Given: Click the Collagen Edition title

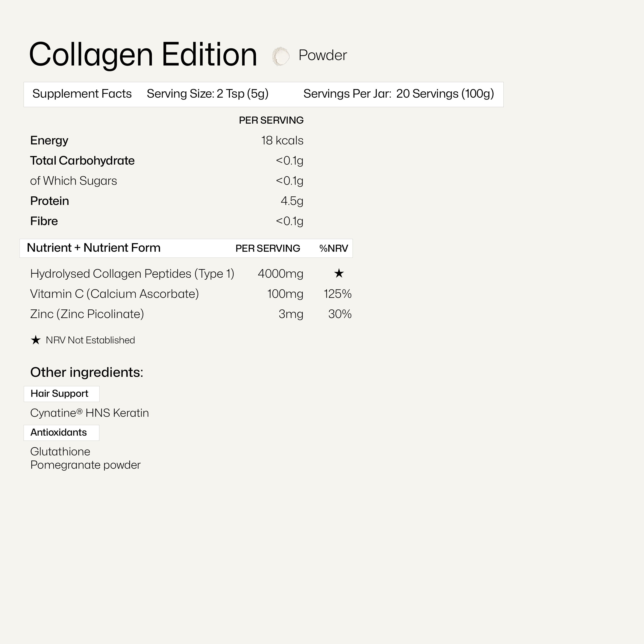Looking at the screenshot, I should pyautogui.click(x=143, y=55).
